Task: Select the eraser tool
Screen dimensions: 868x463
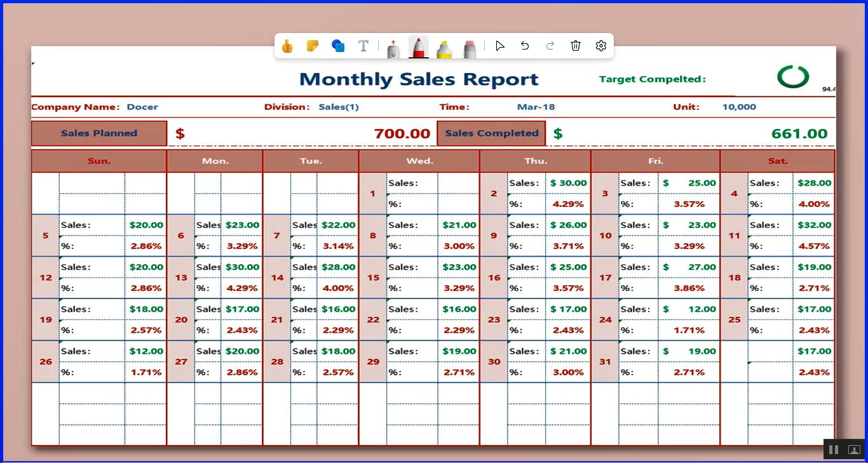Action: pos(470,48)
